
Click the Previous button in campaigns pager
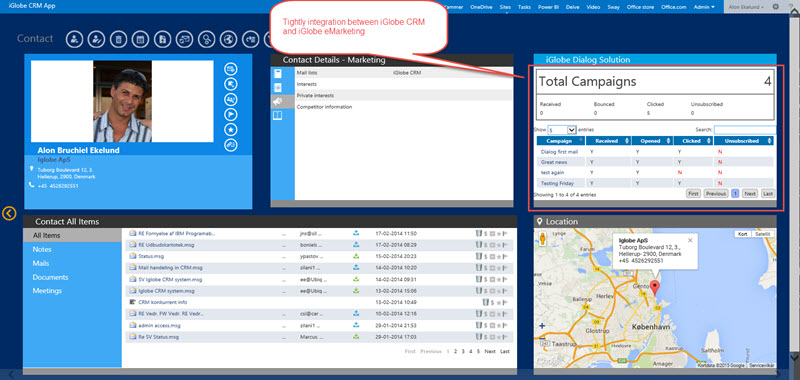[x=716, y=194]
